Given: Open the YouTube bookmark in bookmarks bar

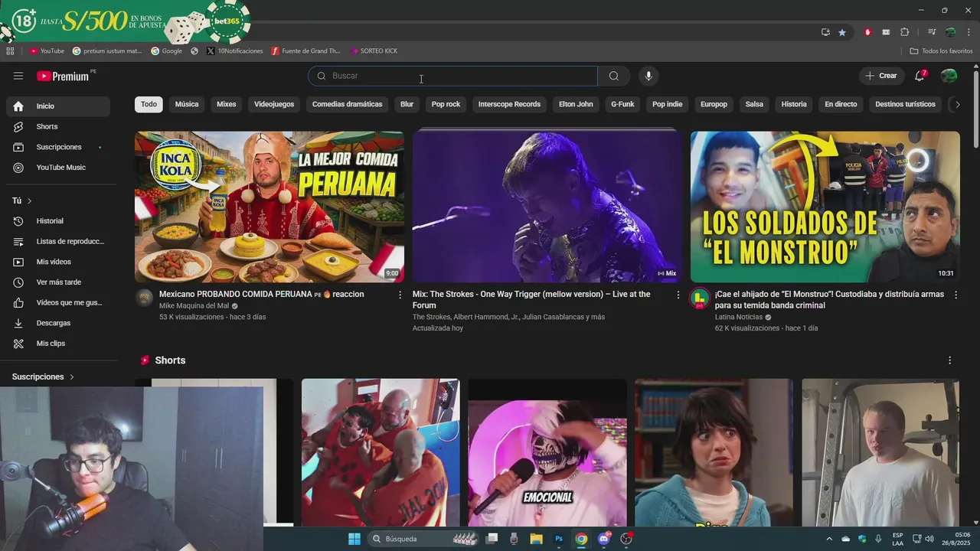Looking at the screenshot, I should pos(47,51).
